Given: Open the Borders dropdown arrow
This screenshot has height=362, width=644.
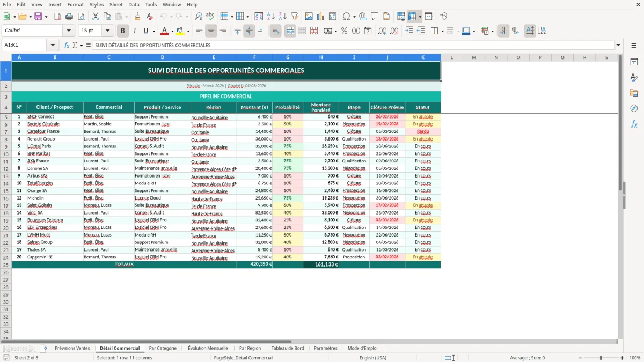Looking at the screenshot, I should click(442, 31).
